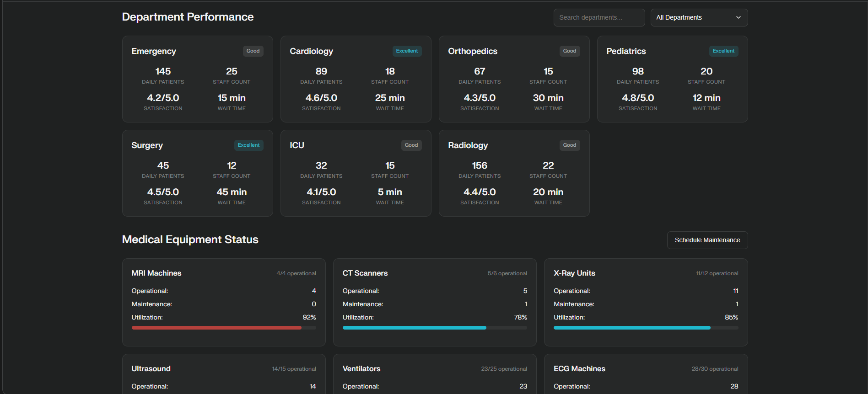Click ICU's 32 daily patients value
The height and width of the screenshot is (394, 868).
click(x=321, y=165)
